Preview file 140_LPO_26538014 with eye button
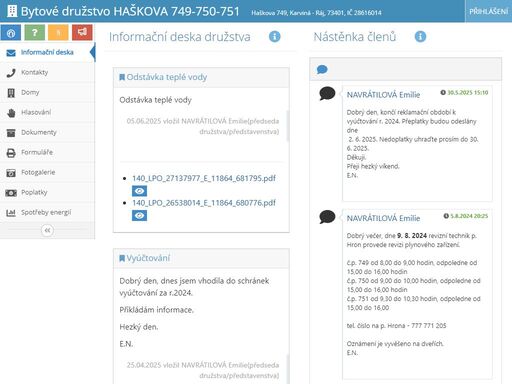This screenshot has height=384, width=512. (x=139, y=216)
